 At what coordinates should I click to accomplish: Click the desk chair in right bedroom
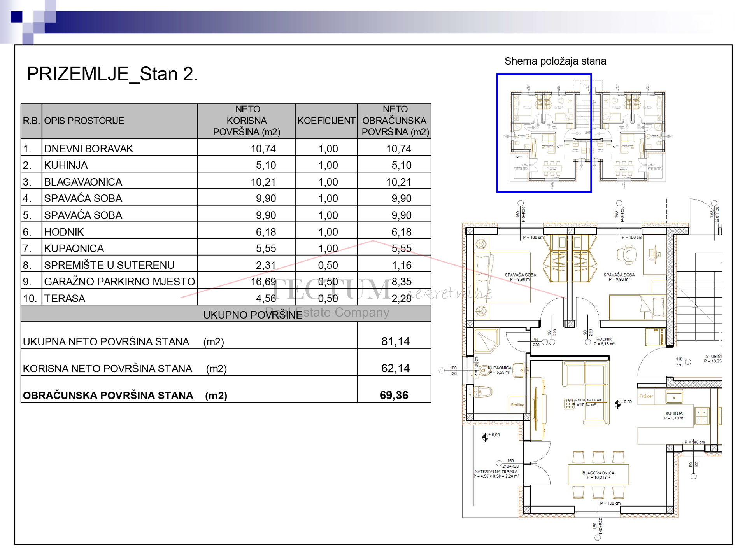pyautogui.click(x=627, y=254)
